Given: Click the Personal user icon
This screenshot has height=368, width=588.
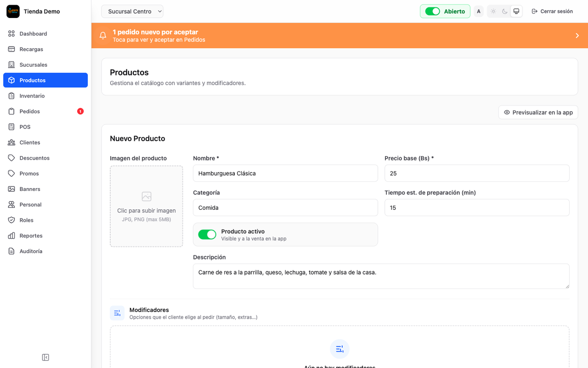Looking at the screenshot, I should [x=11, y=205].
